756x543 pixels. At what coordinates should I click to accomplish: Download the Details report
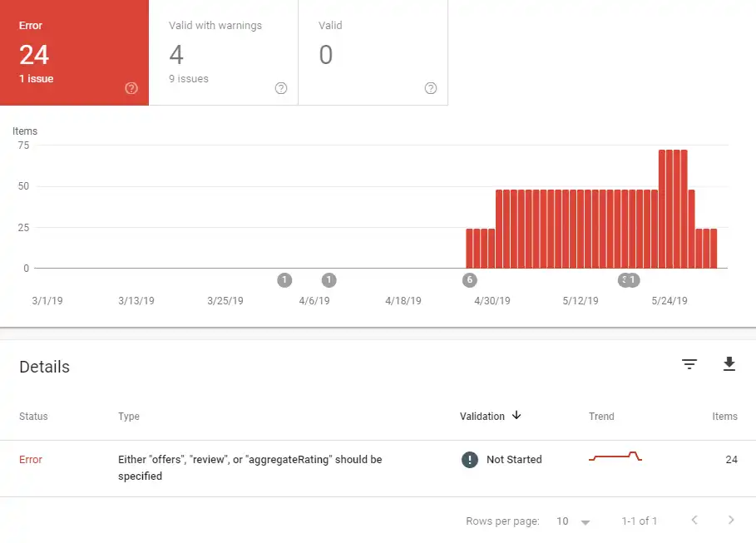coord(729,364)
